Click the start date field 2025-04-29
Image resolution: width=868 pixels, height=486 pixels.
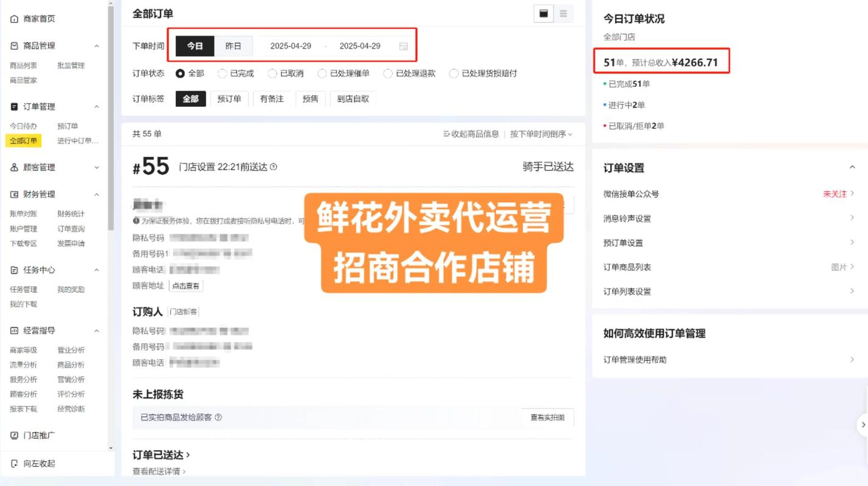point(291,46)
